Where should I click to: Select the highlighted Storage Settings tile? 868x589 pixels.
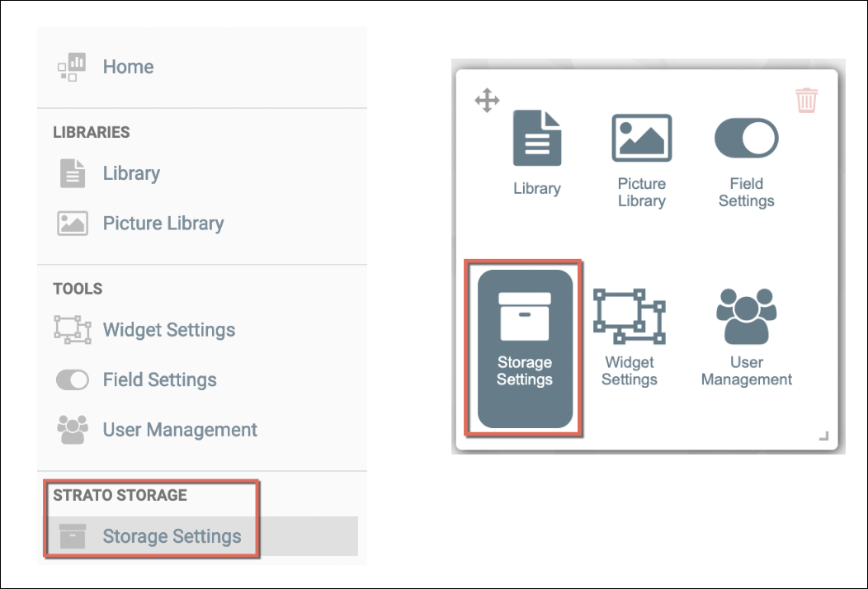(x=525, y=347)
